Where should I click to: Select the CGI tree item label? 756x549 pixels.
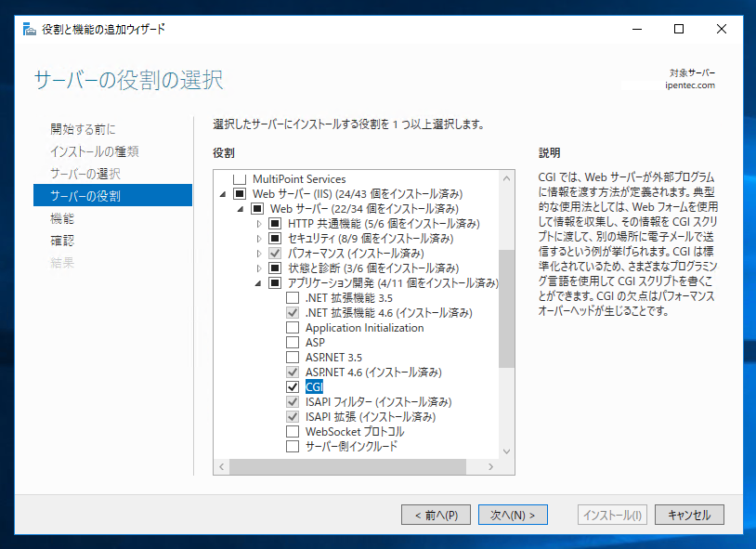pos(314,387)
